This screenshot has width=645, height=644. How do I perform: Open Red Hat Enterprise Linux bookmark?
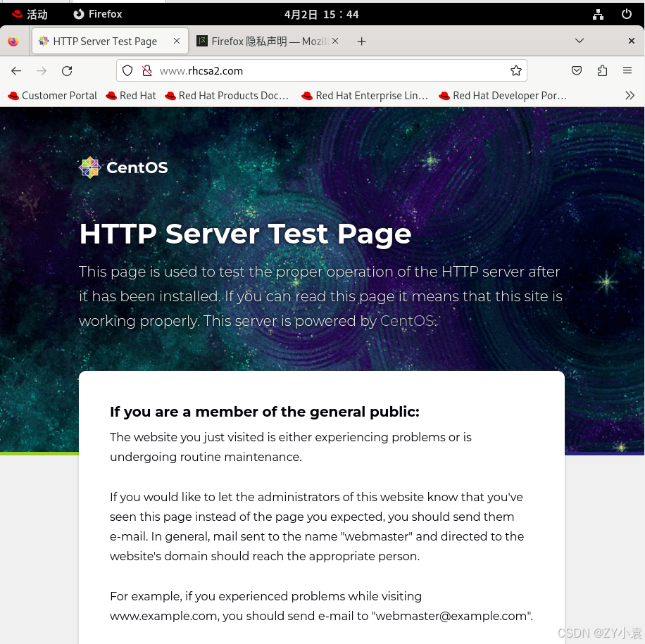click(365, 96)
